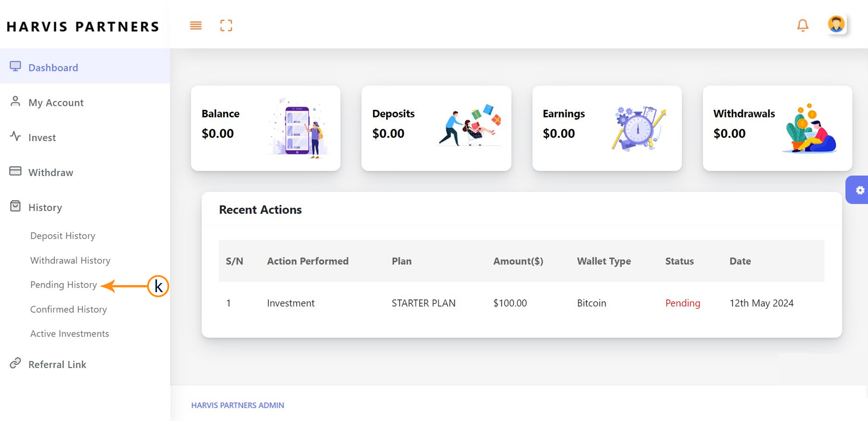This screenshot has width=868, height=421.
Task: Click the Invest activity pulse icon
Action: tap(15, 137)
